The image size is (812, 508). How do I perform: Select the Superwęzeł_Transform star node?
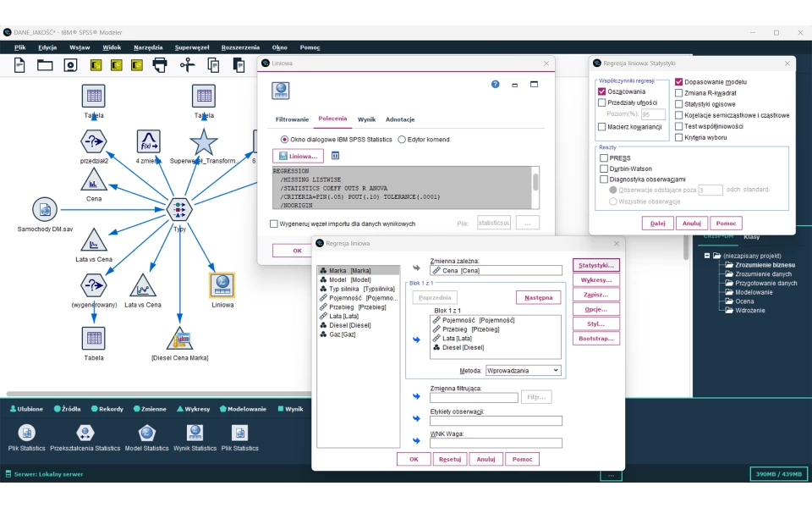click(x=203, y=141)
